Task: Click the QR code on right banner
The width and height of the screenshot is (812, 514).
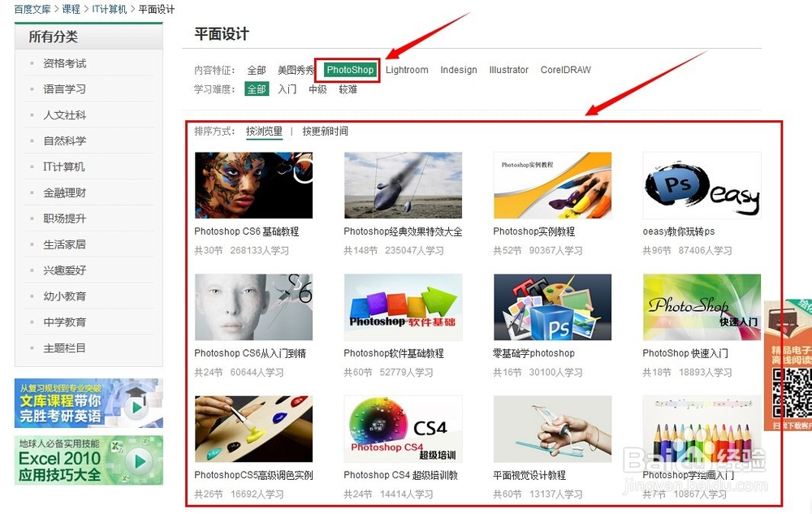Action: point(793,393)
